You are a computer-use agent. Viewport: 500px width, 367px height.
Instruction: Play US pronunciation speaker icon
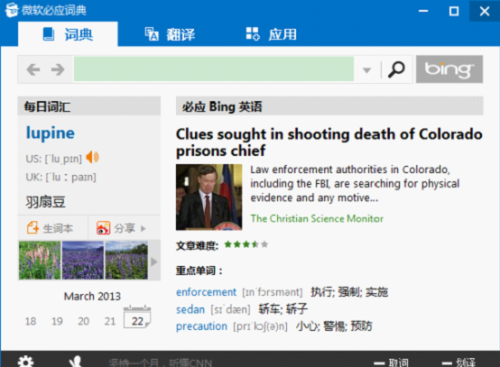click(92, 157)
